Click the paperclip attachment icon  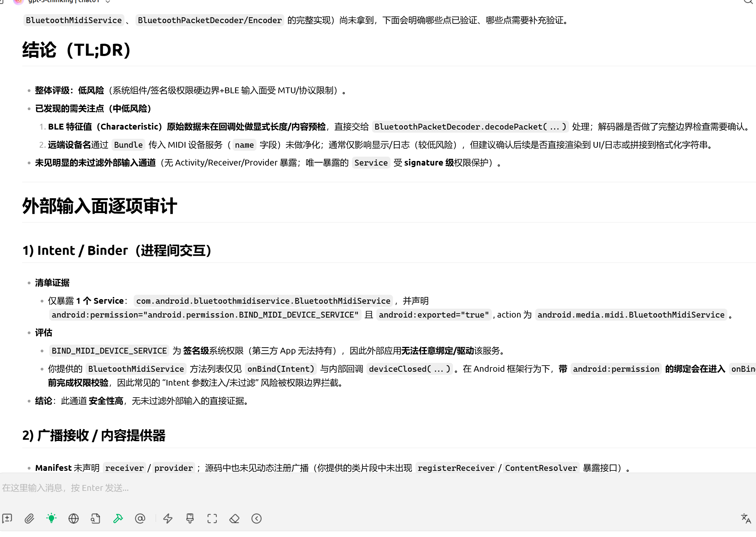click(x=30, y=518)
